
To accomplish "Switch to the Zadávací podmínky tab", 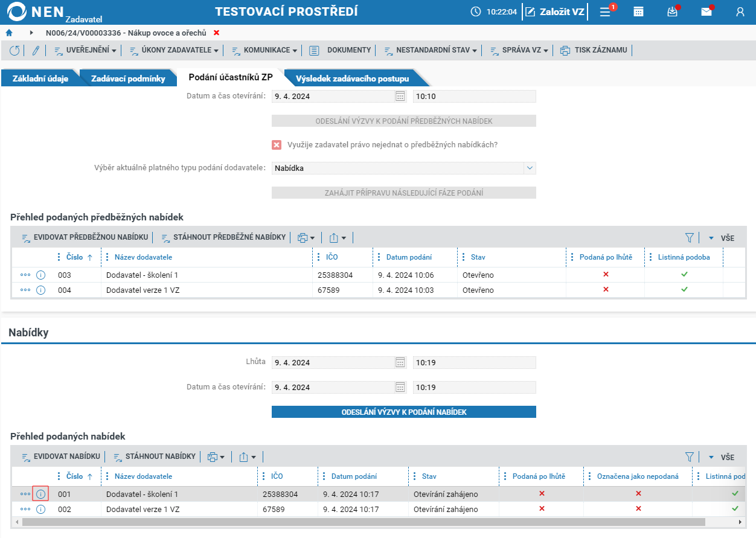I will tap(128, 78).
